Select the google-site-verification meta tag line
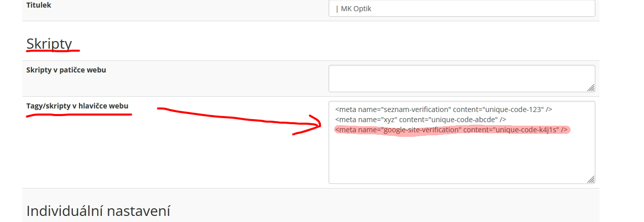Image resolution: width=644 pixels, height=222 pixels. click(451, 130)
